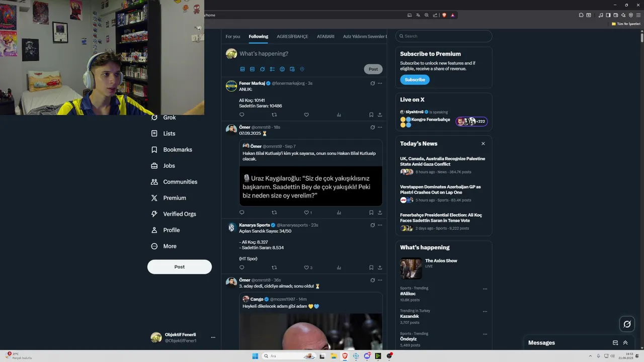Open the Windows Start menu
Screen dimensions: 644x362
click(x=255, y=356)
